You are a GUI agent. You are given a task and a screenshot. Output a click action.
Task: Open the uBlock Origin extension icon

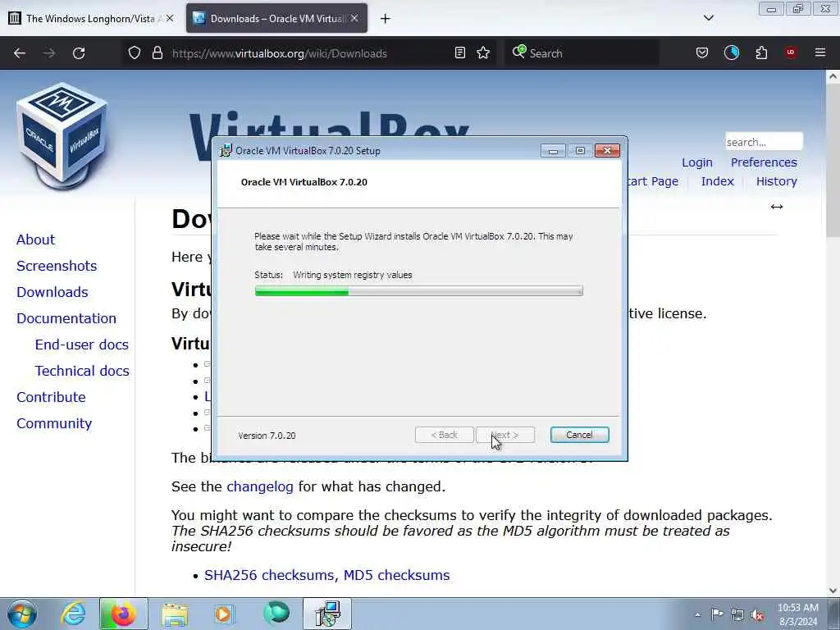791,52
